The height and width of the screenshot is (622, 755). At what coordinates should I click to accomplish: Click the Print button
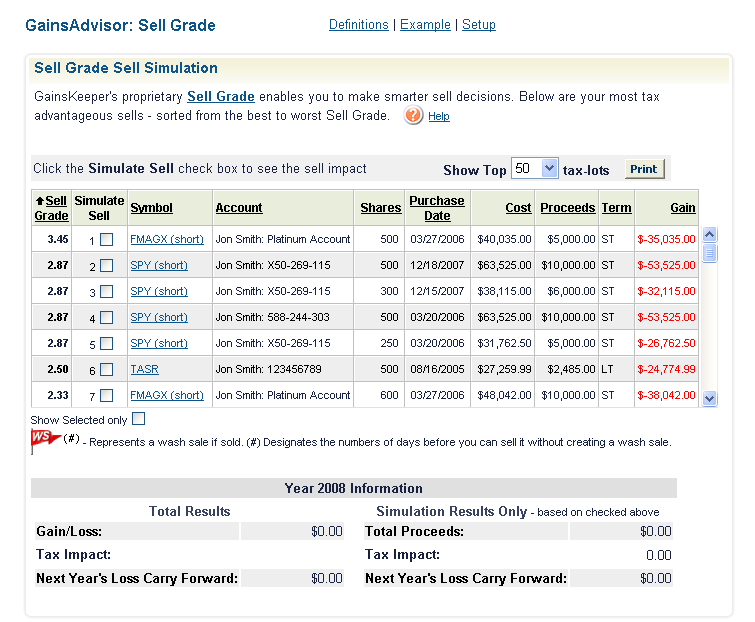click(644, 169)
